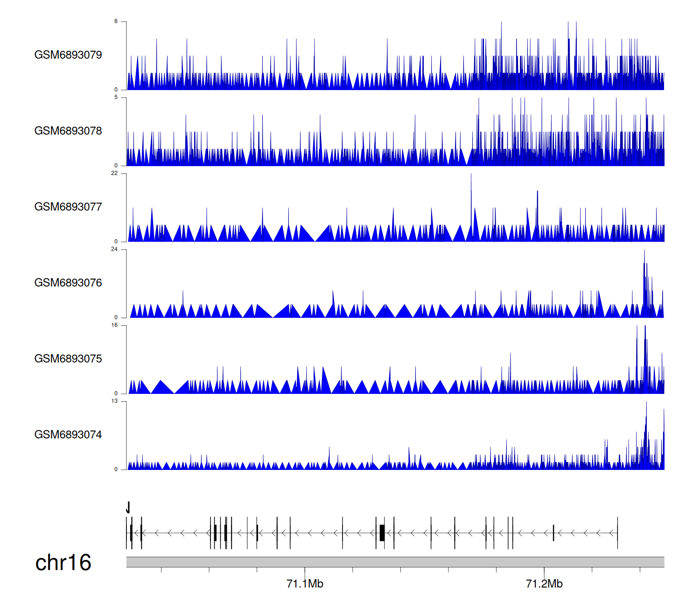Click the y-axis maximum label 13
This screenshot has height=616, width=700.
pos(114,401)
